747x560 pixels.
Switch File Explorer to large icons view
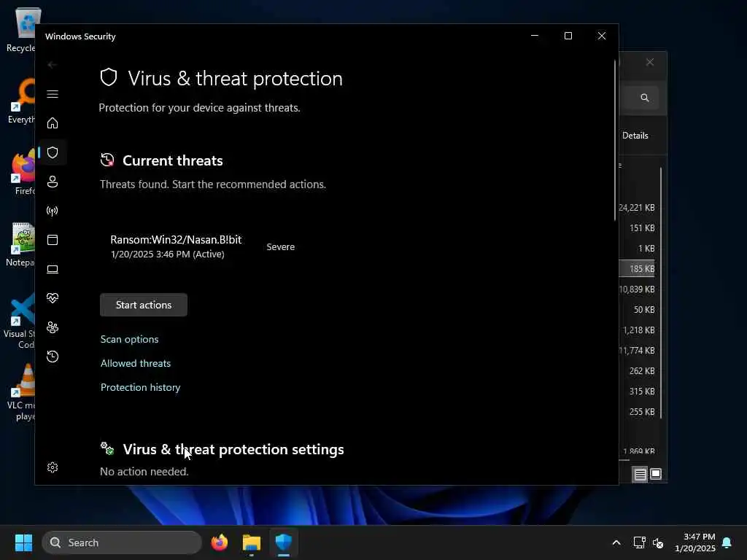pos(656,474)
